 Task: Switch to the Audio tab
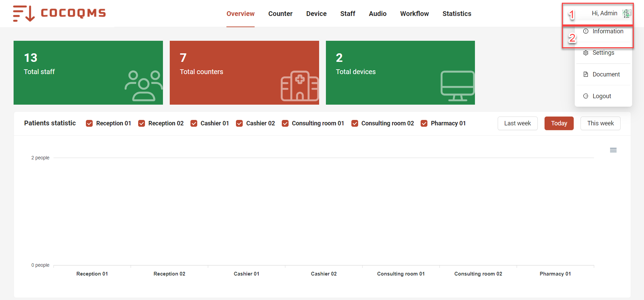pos(378,14)
